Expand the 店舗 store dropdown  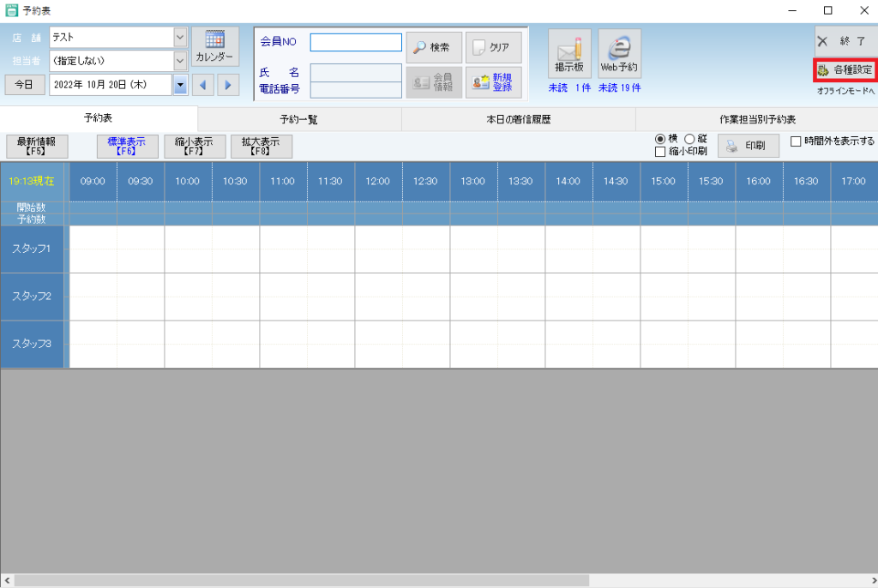pyautogui.click(x=180, y=38)
